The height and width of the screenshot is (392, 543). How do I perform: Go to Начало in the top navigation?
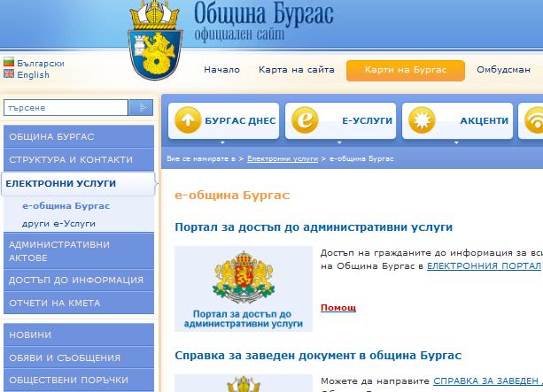(222, 70)
